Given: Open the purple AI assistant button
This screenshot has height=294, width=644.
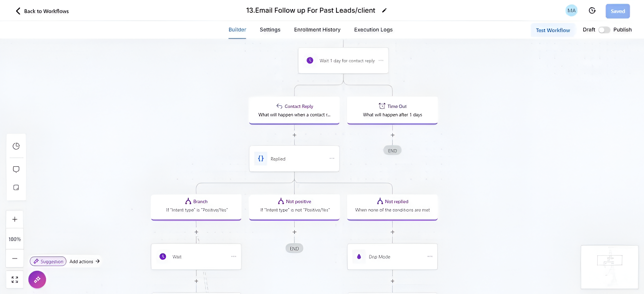Looking at the screenshot, I should pos(37,280).
